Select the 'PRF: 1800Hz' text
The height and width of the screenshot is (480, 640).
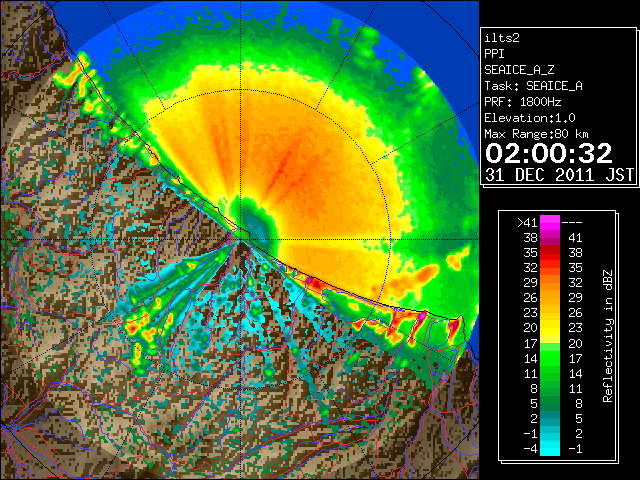point(523,102)
